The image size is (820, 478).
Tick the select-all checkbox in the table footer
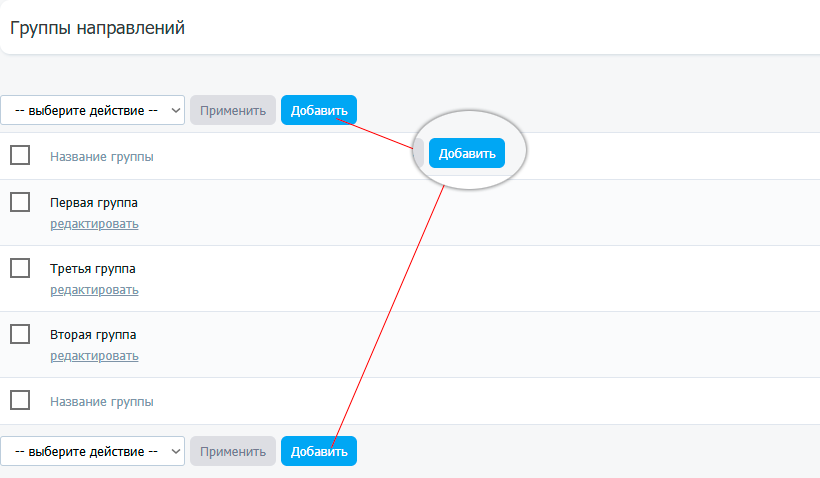tap(20, 400)
